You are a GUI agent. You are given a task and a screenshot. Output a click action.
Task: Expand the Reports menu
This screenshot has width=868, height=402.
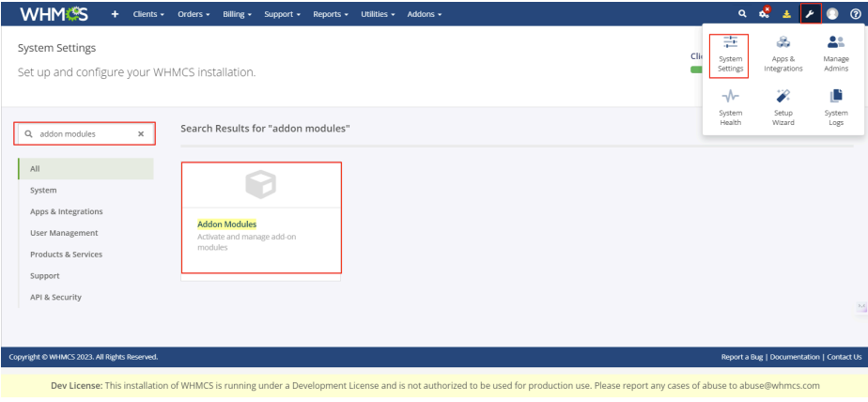331,14
